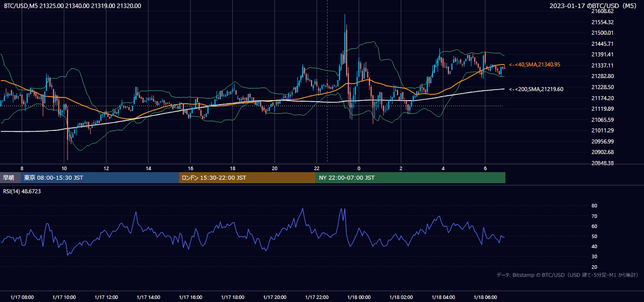Click the RSI axis level 30
Screen dimensions: 644x302
pos(594,257)
